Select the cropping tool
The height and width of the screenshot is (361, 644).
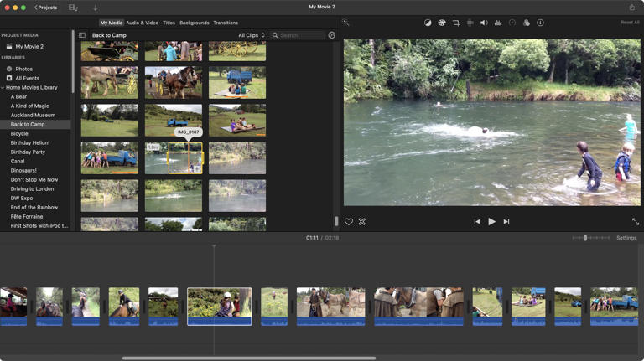[456, 23]
